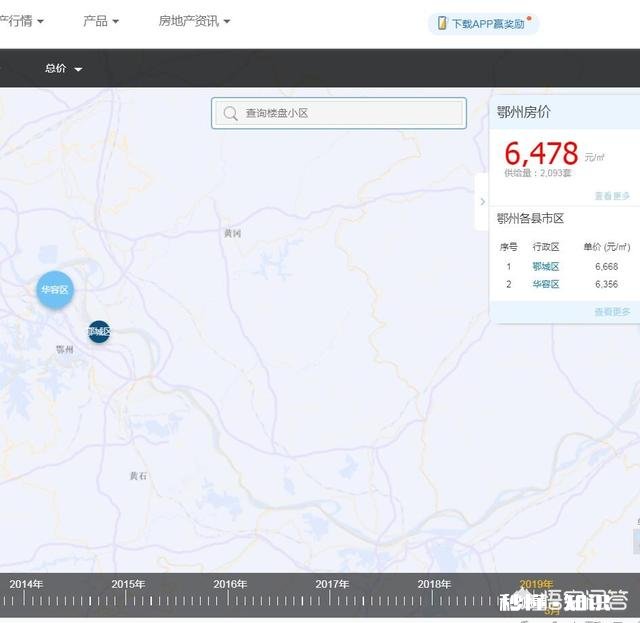The height and width of the screenshot is (623, 640).
Task: Click the 鄂州各县市区 heading
Action: [530, 218]
